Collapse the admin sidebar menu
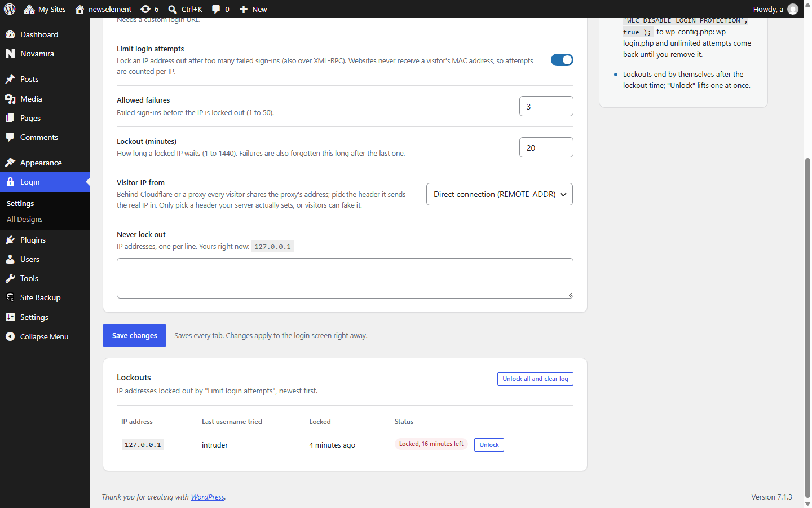This screenshot has height=508, width=812. pyautogui.click(x=45, y=336)
